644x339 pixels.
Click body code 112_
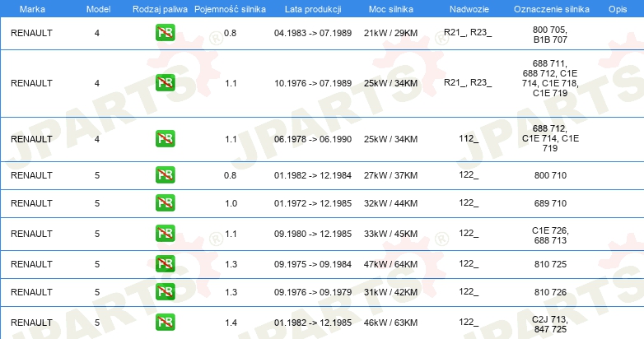469,139
